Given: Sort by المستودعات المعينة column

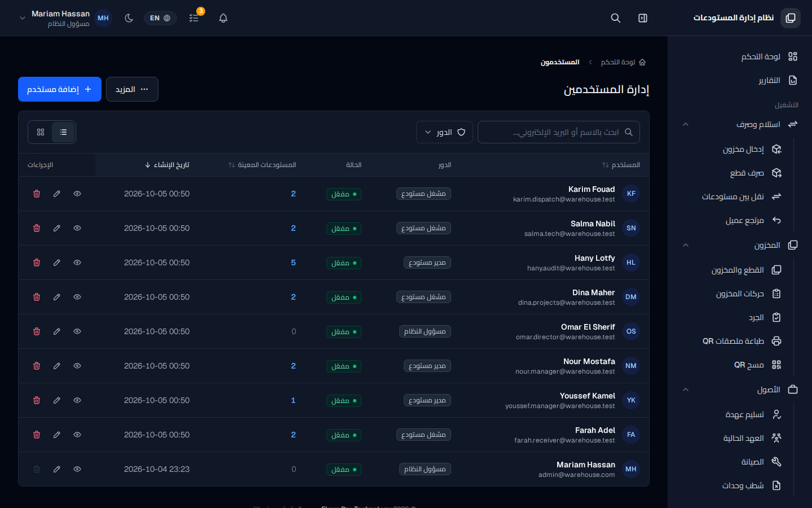Looking at the screenshot, I should [262, 165].
